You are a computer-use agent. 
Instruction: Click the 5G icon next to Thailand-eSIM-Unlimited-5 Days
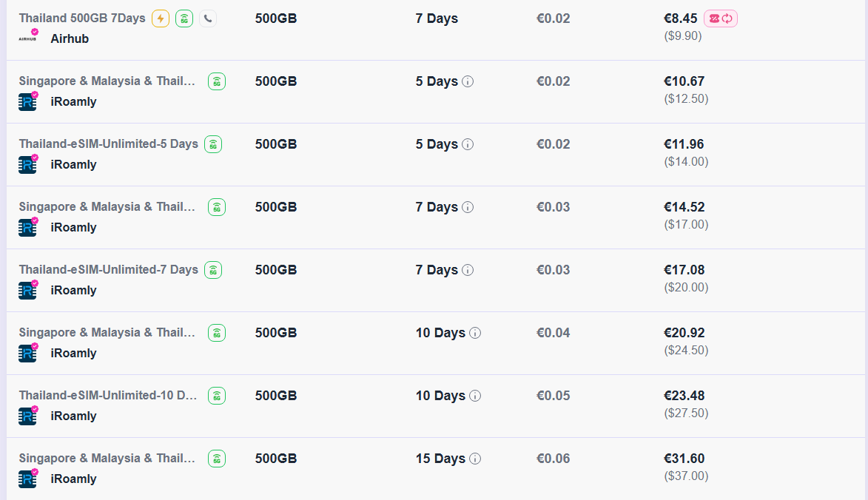point(213,144)
